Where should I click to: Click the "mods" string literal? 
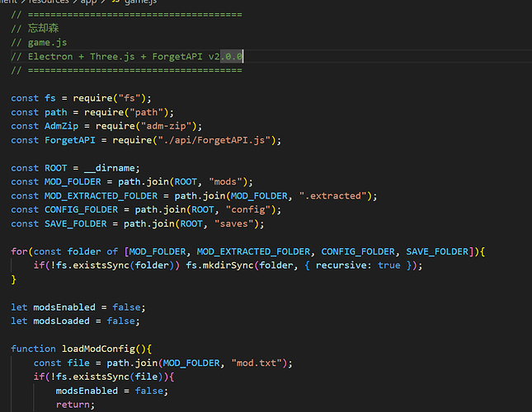[225, 182]
